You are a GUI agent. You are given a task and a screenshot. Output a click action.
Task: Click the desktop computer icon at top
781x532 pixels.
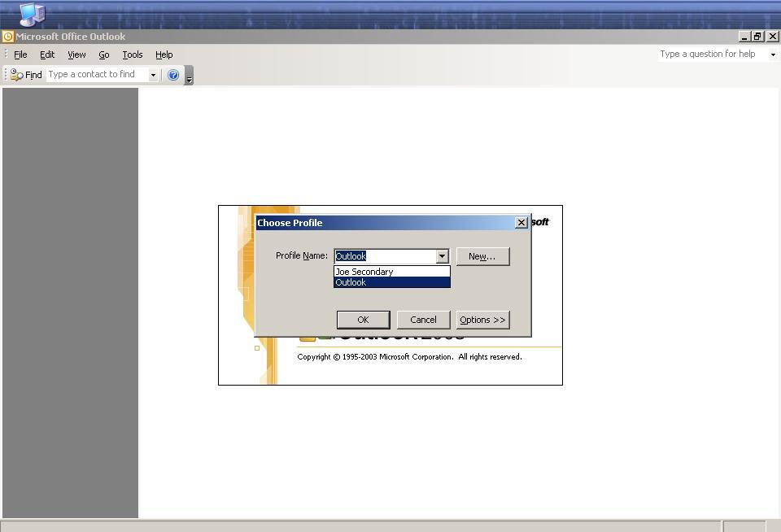(33, 14)
